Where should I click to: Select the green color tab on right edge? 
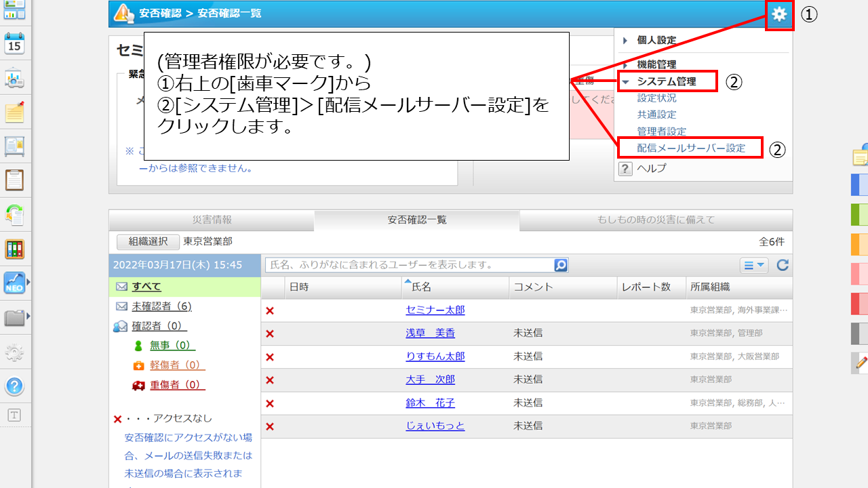pyautogui.click(x=859, y=213)
